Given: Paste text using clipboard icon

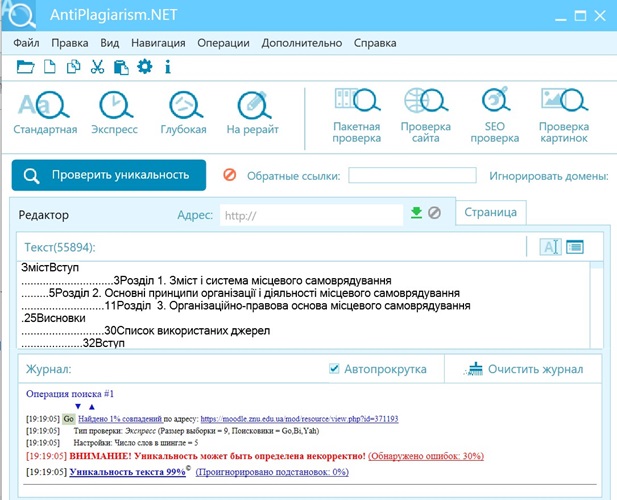Looking at the screenshot, I should point(121,67).
